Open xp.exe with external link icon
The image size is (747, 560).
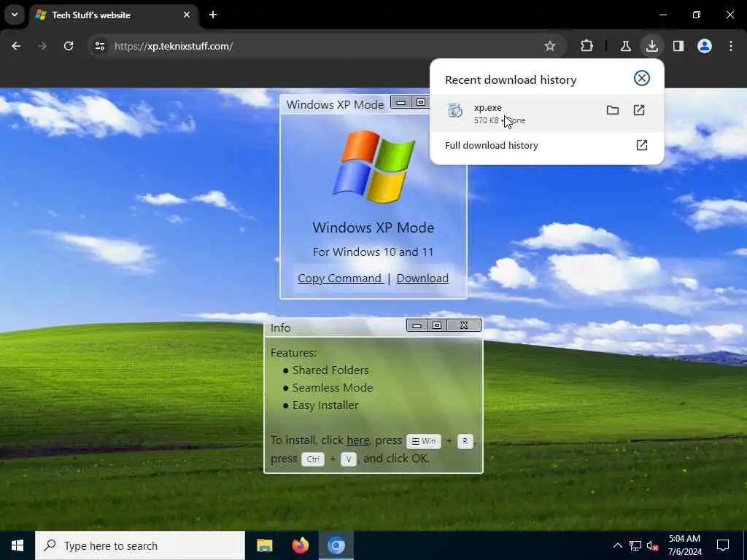click(x=639, y=111)
